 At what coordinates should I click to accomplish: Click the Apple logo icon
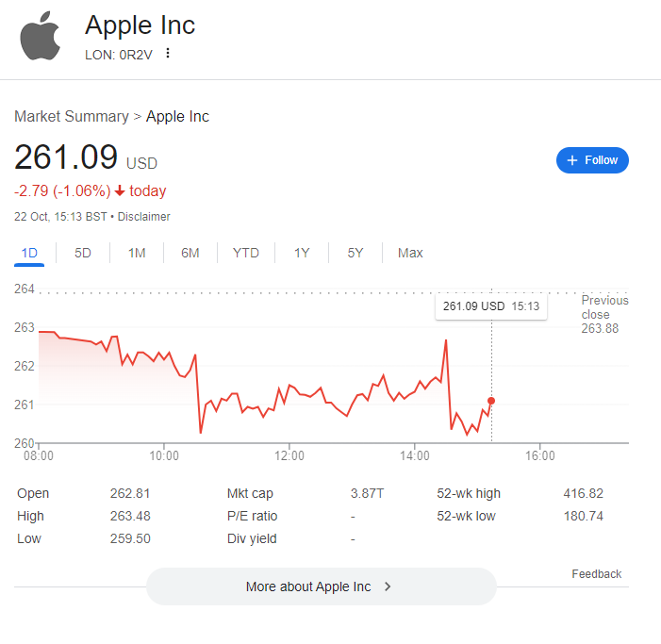(x=40, y=38)
